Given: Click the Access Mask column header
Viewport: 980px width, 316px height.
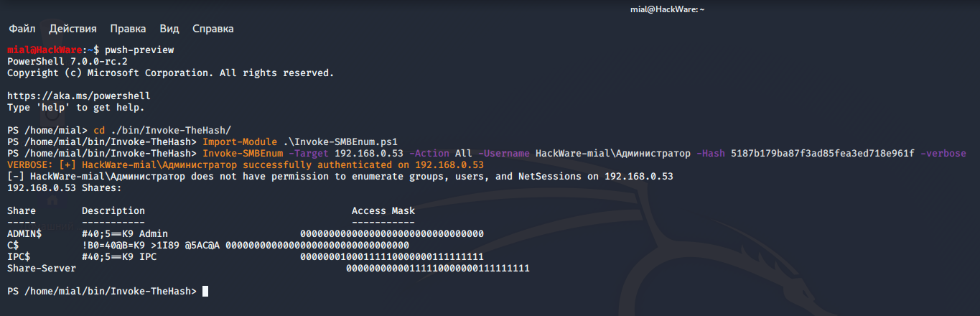Looking at the screenshot, I should click(383, 210).
